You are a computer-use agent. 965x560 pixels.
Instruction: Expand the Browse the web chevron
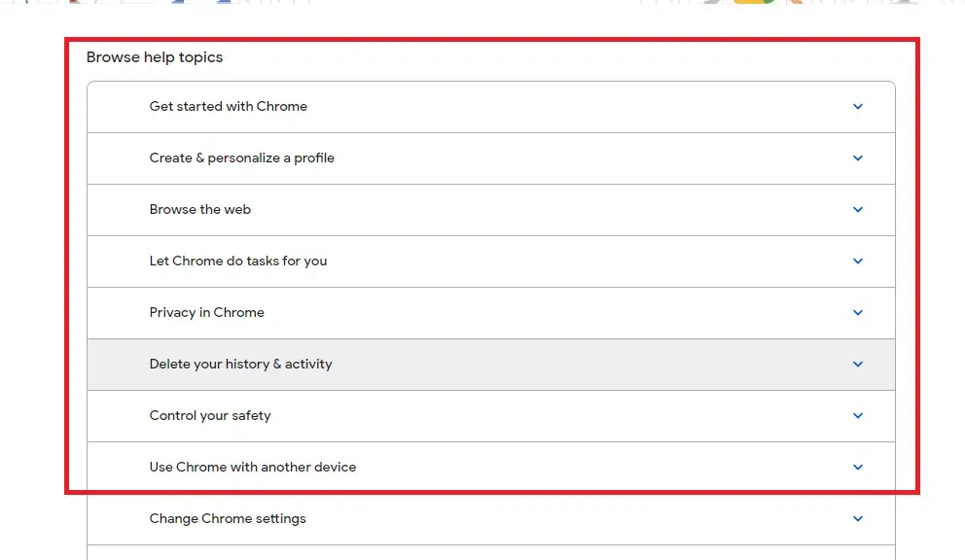click(x=857, y=210)
